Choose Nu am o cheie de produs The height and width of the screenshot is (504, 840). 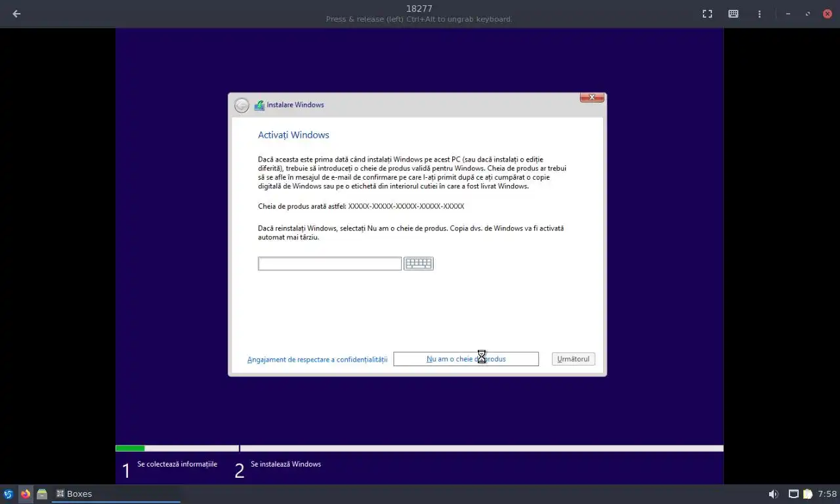466,359
